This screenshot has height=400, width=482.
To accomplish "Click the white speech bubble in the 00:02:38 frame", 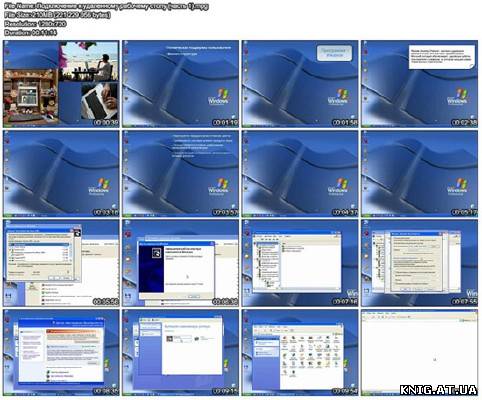I will [x=442, y=57].
